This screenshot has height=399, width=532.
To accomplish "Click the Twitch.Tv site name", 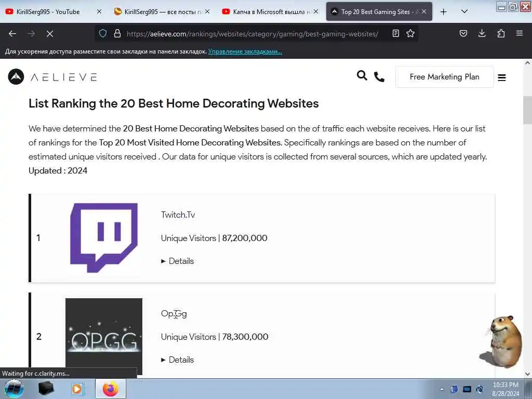I will (x=178, y=215).
